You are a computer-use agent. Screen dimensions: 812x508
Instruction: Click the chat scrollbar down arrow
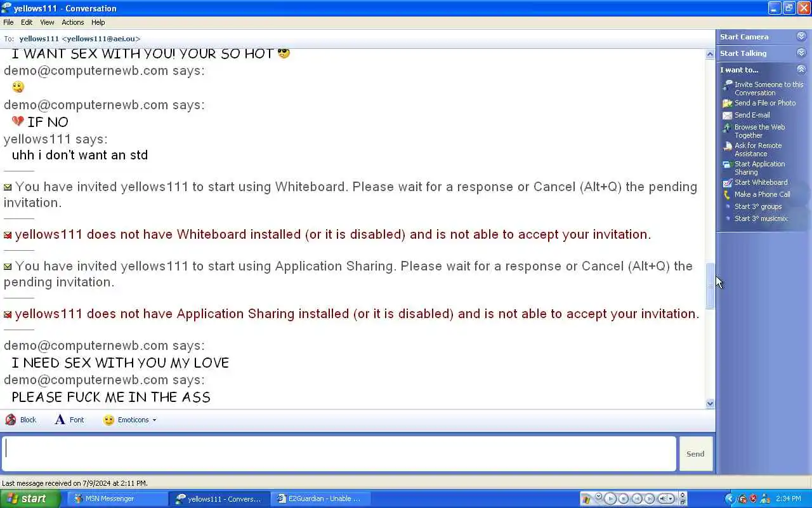(710, 403)
